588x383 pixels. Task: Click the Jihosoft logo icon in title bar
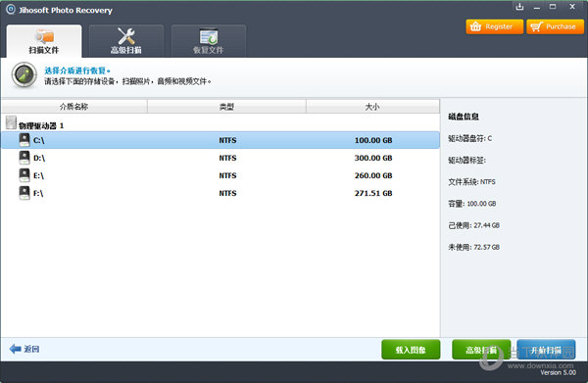[x=11, y=9]
